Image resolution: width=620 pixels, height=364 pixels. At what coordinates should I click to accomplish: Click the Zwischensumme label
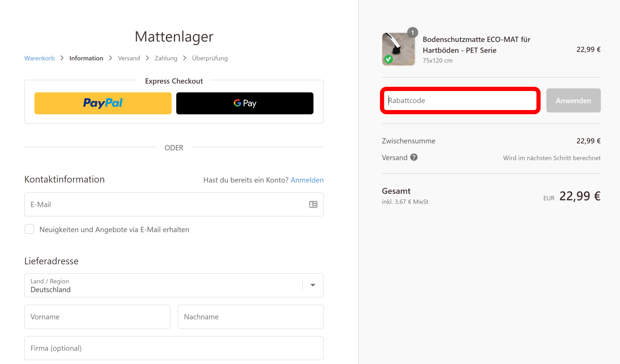point(408,141)
